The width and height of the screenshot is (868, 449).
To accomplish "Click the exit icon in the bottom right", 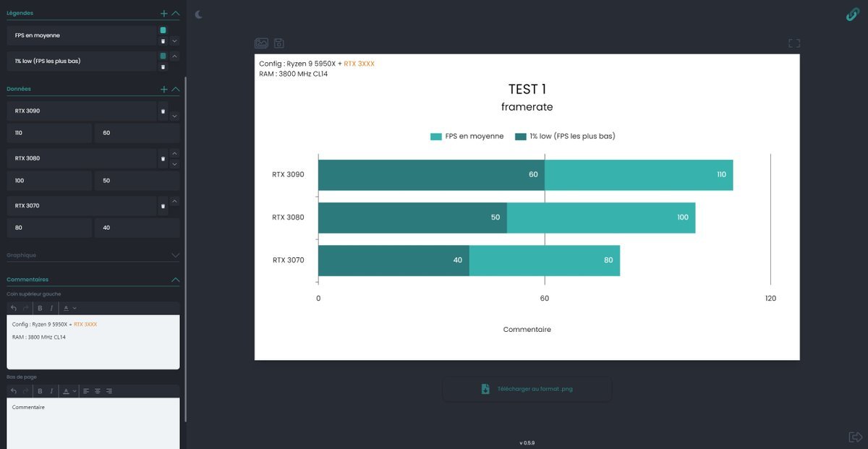I will [855, 437].
